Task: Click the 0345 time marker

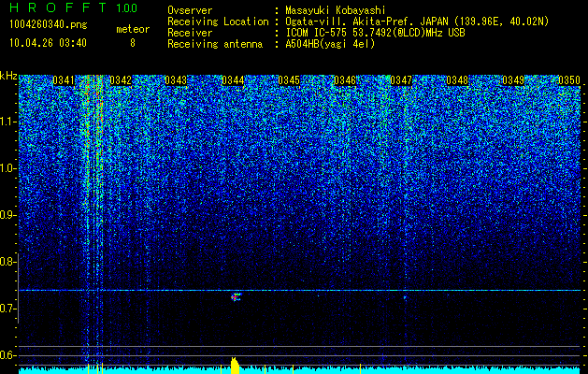Action: pyautogui.click(x=289, y=80)
